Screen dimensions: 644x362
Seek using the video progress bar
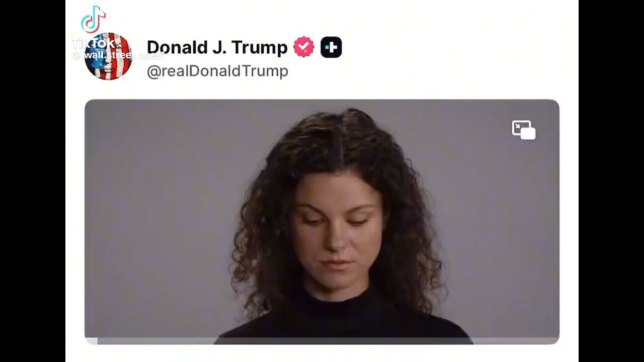(x=322, y=341)
